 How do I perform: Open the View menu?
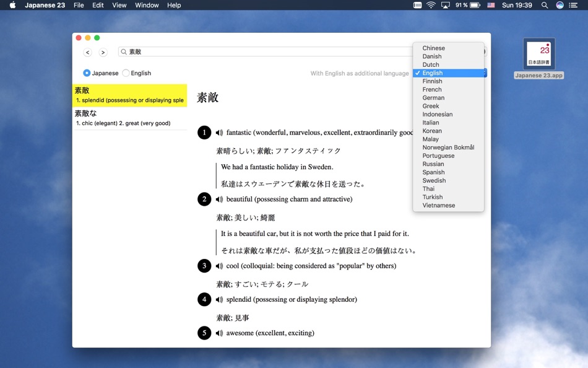pyautogui.click(x=119, y=5)
